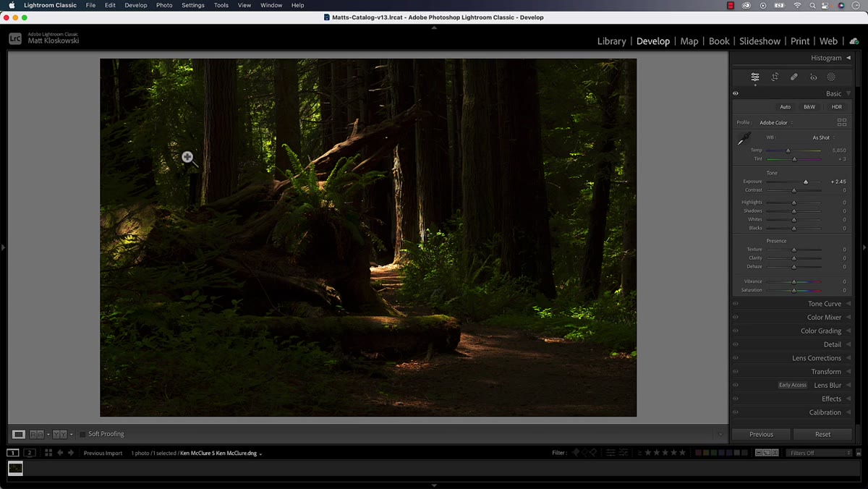Click the Auto tone button

(785, 107)
